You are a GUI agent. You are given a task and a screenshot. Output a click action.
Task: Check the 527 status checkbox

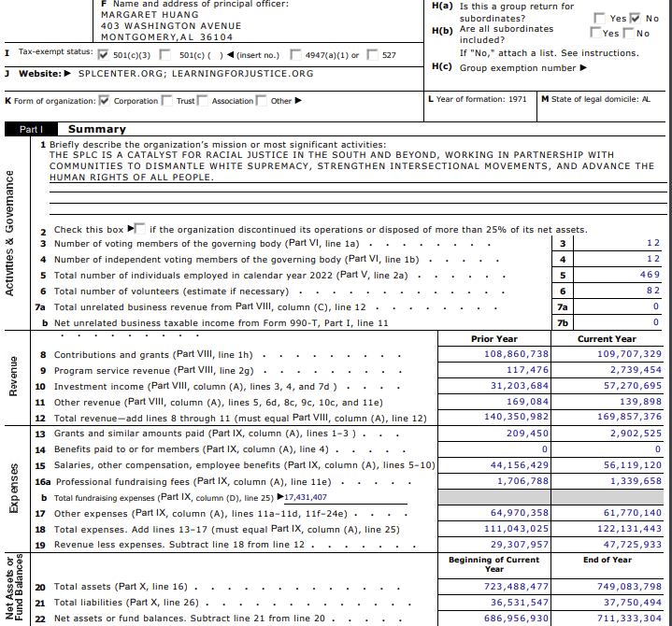(372, 54)
